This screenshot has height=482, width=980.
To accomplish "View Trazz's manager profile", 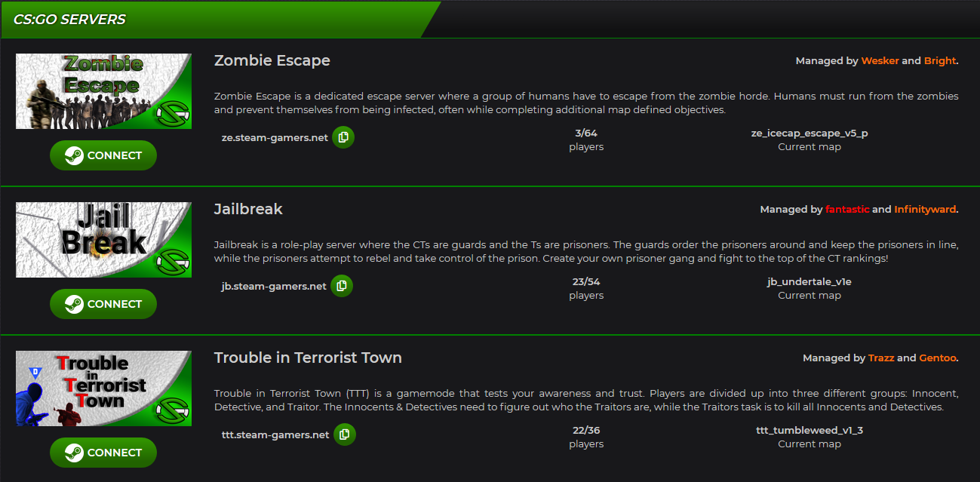I will click(881, 358).
